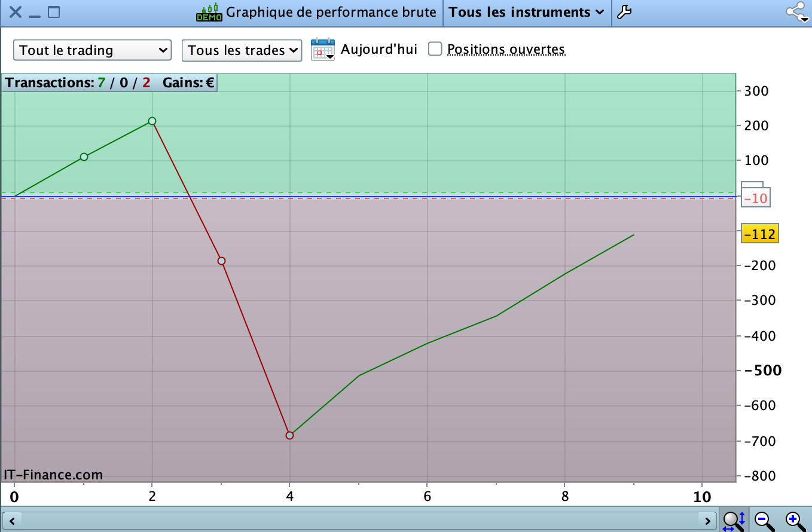The height and width of the screenshot is (532, 812).
Task: Click the lowest data point at trade 4
Action: click(289, 435)
